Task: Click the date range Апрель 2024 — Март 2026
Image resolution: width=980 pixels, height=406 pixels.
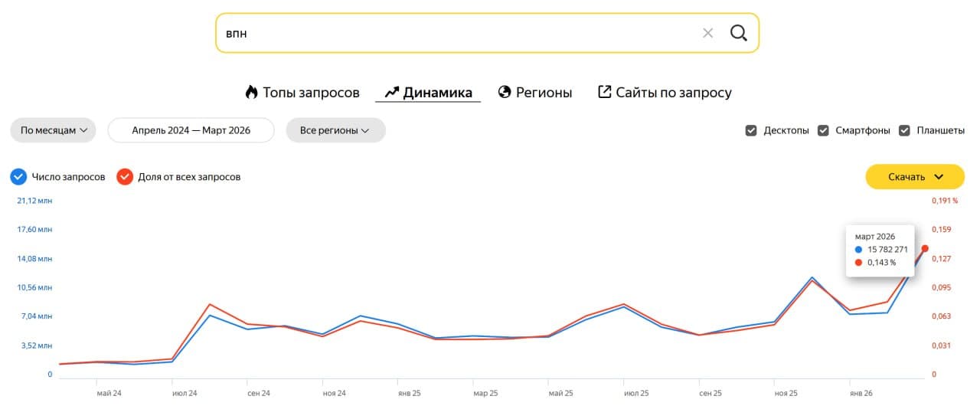Action: point(191,130)
